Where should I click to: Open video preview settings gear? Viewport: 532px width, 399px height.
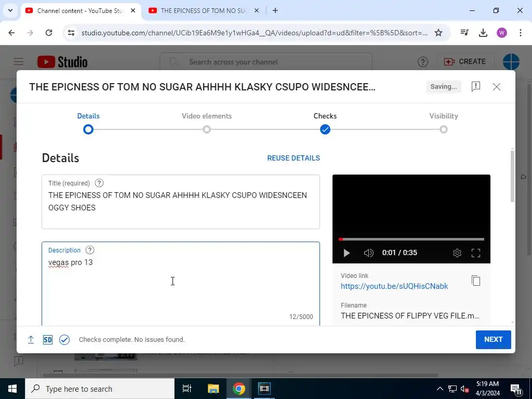tap(457, 253)
